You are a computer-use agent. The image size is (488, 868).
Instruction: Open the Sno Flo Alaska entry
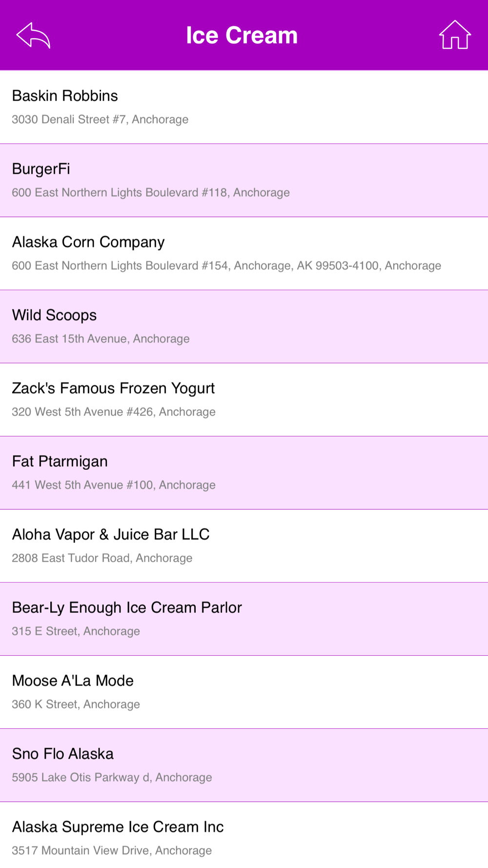244,765
